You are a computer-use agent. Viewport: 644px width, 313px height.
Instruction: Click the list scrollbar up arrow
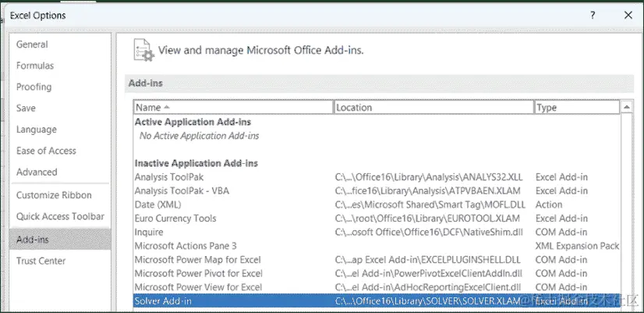[626, 108]
